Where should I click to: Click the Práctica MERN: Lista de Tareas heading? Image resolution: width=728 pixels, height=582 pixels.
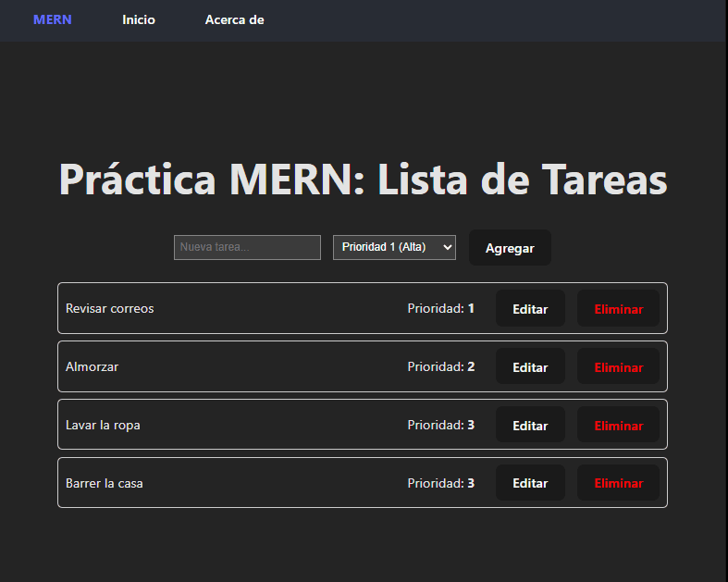(x=363, y=179)
